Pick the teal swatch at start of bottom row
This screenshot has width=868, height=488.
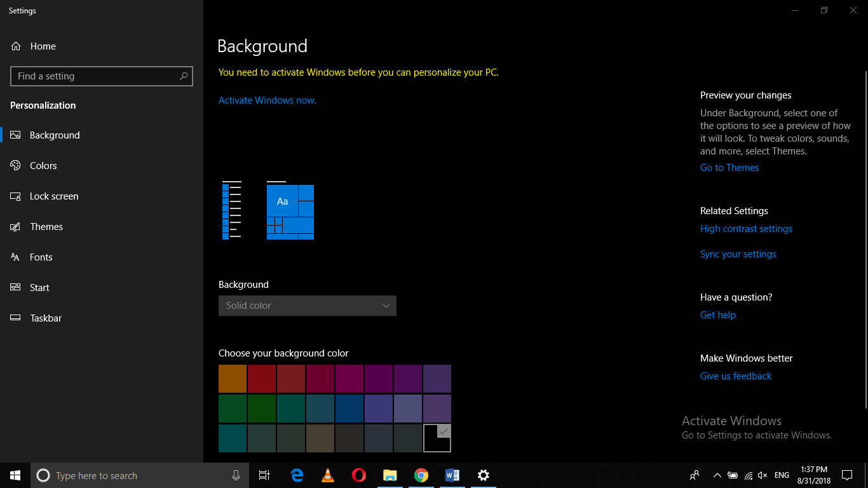click(233, 438)
